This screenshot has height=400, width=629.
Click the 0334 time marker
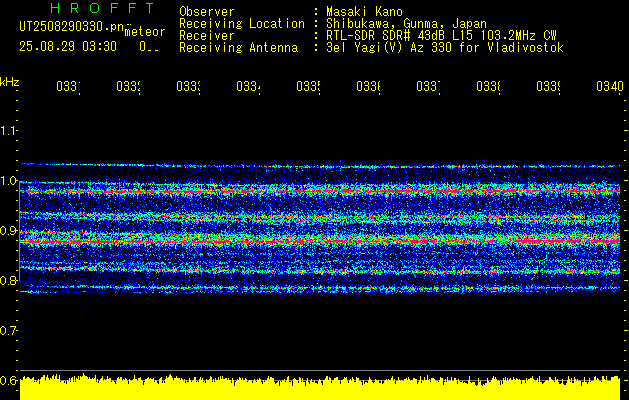coord(248,87)
